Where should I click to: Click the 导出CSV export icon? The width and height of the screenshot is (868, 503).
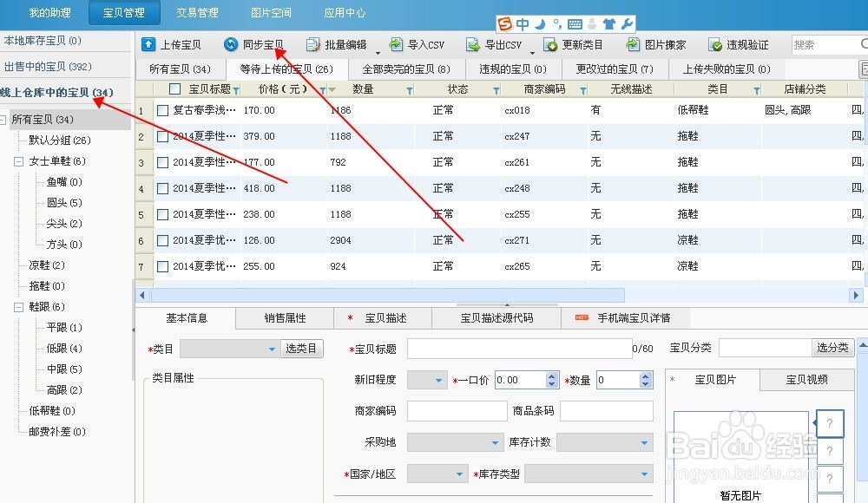point(473,44)
